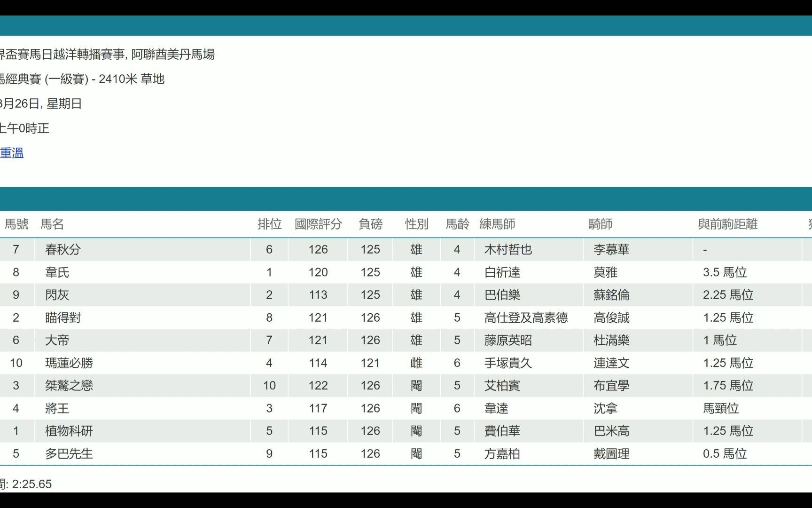Viewport: 812px width, 508px height.
Task: Select horse name 桀驁之戀
Action: (69, 385)
